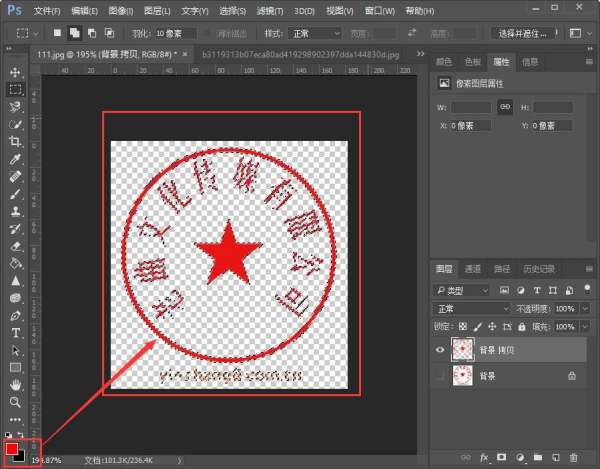
Task: Open the layer filter 类型 dropdown
Action: click(x=472, y=289)
